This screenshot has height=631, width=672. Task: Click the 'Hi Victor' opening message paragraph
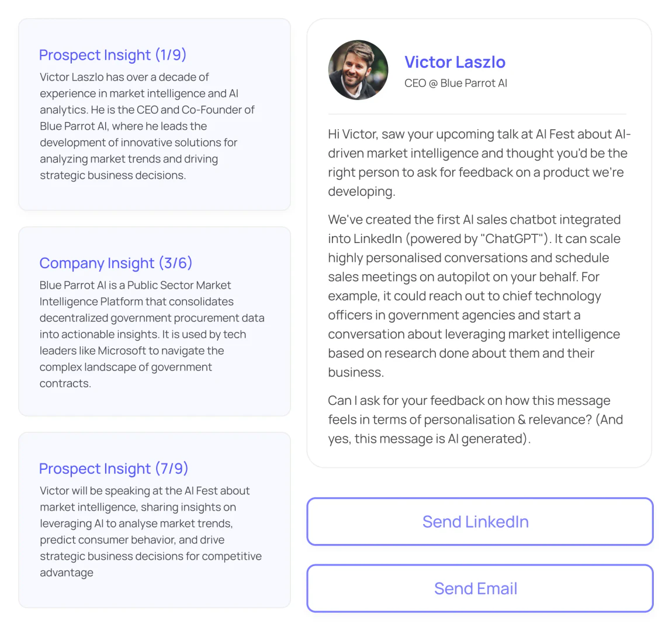[x=479, y=162]
